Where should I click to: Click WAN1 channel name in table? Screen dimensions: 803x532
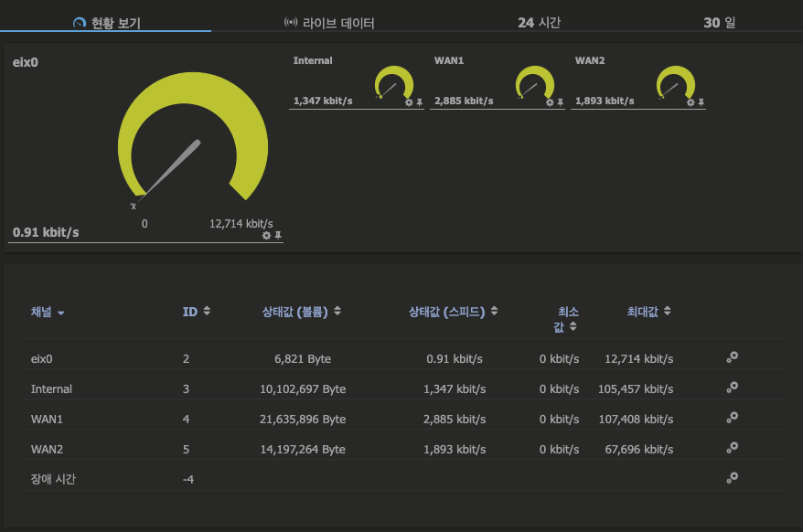click(47, 420)
